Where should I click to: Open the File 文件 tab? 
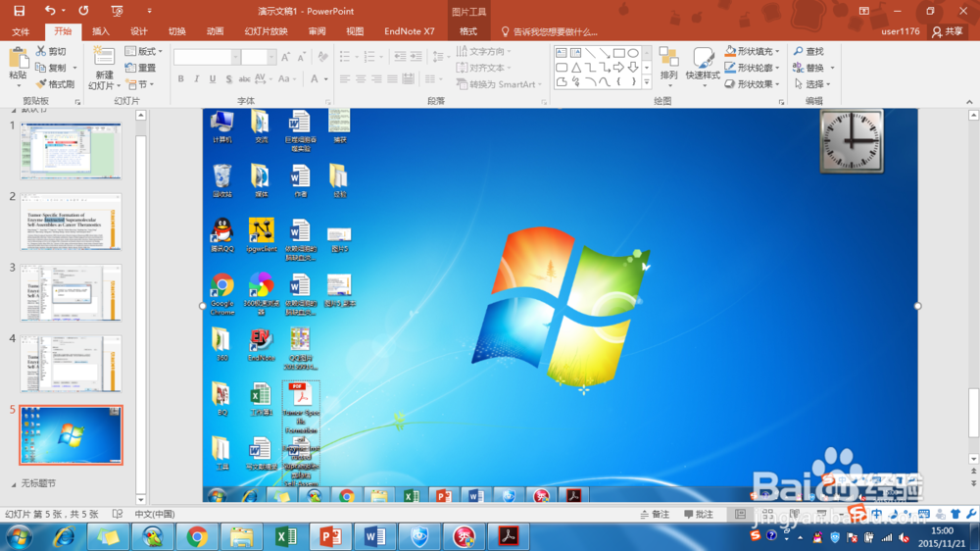pyautogui.click(x=21, y=31)
